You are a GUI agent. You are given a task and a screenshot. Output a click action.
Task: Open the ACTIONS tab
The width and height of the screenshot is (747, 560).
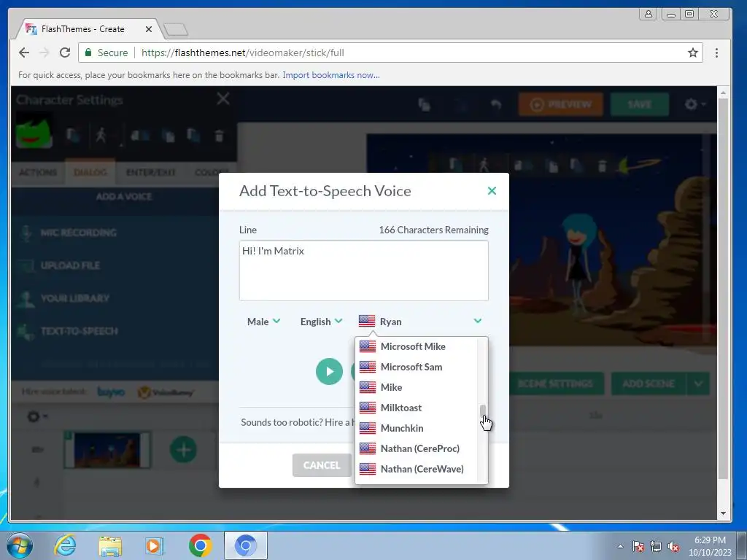[x=38, y=172]
